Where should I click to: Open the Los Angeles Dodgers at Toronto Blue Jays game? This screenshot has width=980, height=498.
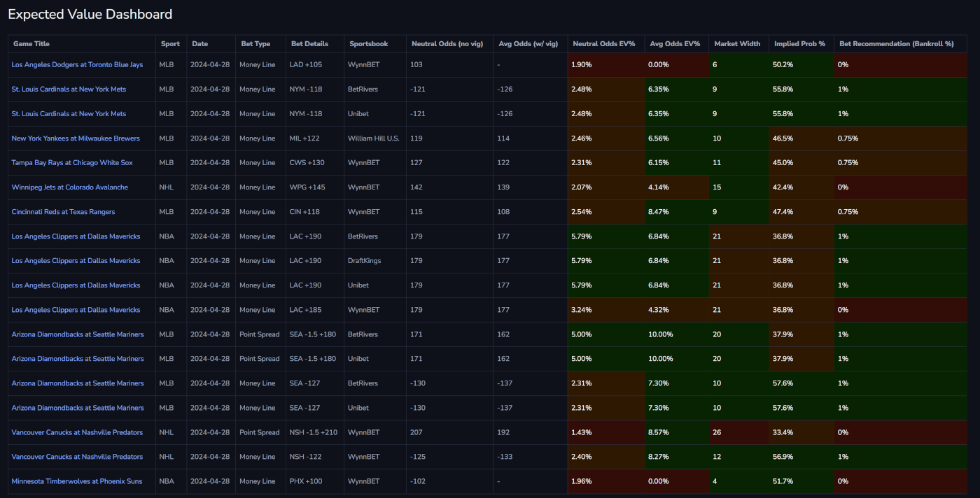pos(76,64)
